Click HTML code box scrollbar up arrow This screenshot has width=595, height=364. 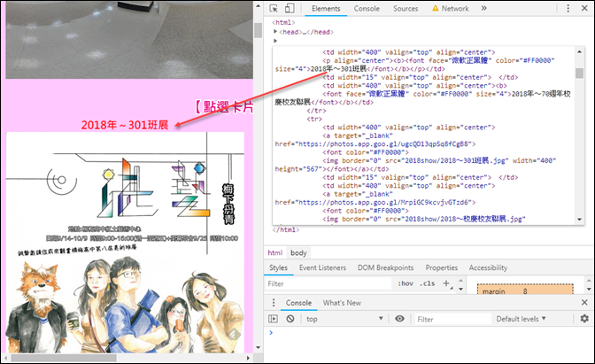pos(579,51)
